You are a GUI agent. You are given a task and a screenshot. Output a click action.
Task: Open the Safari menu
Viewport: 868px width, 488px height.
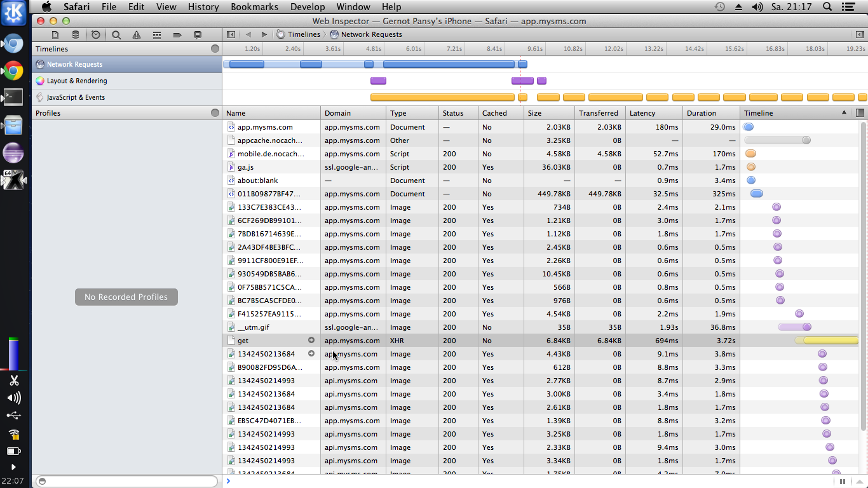pos(76,7)
